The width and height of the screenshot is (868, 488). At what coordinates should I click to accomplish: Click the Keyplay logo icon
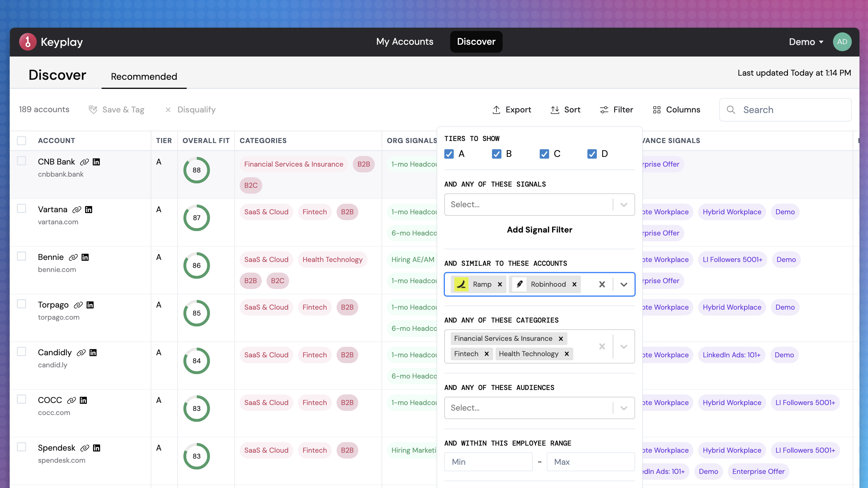tap(28, 42)
